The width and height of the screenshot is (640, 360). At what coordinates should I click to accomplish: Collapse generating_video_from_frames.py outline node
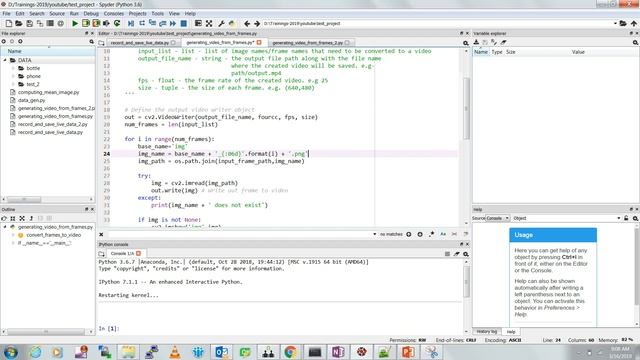tap(5, 227)
